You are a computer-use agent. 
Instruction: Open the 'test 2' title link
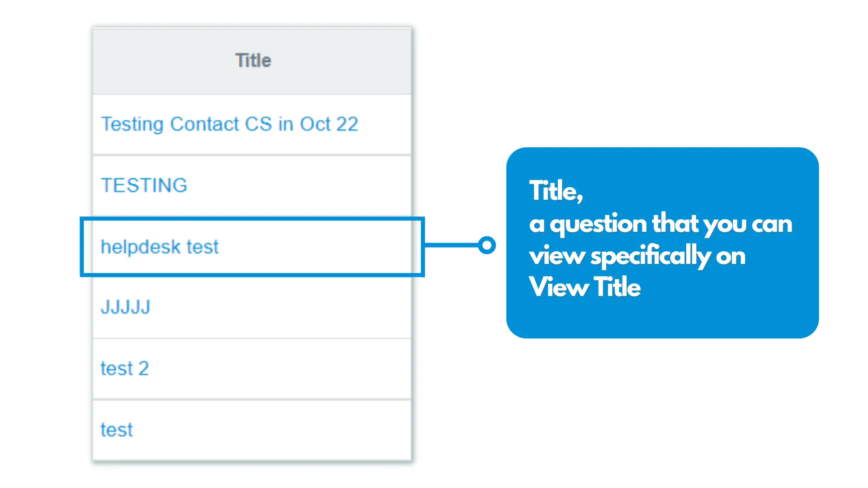click(x=124, y=369)
